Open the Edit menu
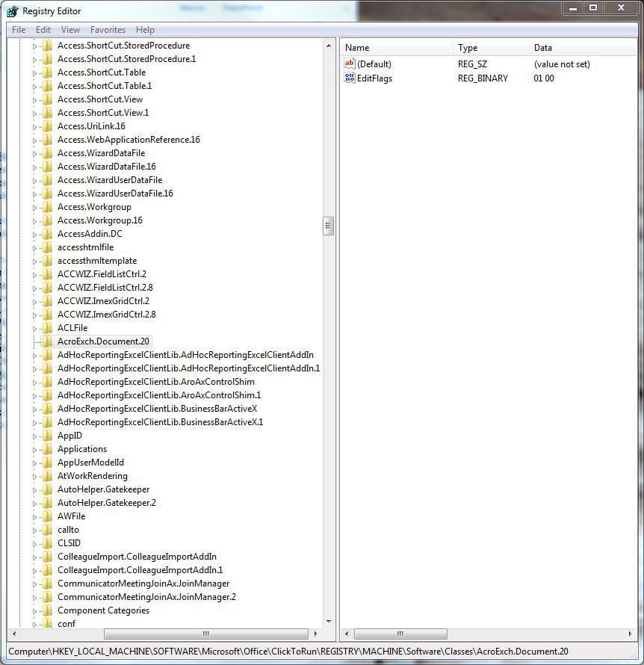Viewport: 644px width, 665px height. coord(43,29)
